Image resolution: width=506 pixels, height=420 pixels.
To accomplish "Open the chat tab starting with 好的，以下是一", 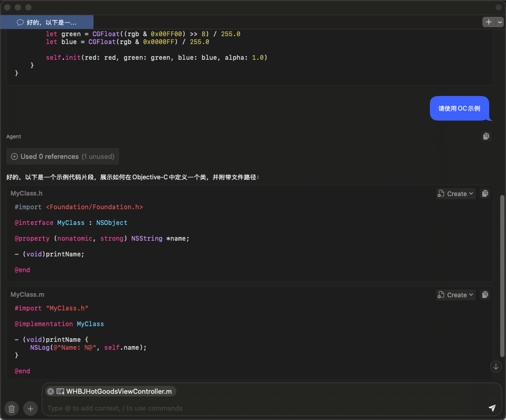I will (x=47, y=22).
